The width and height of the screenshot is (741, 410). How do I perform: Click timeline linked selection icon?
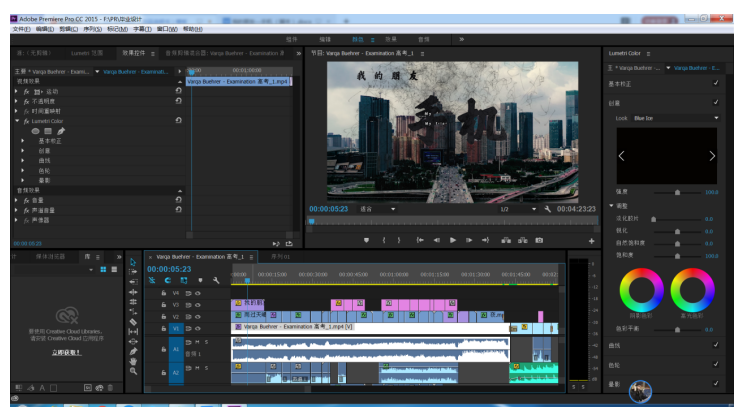coord(184,281)
